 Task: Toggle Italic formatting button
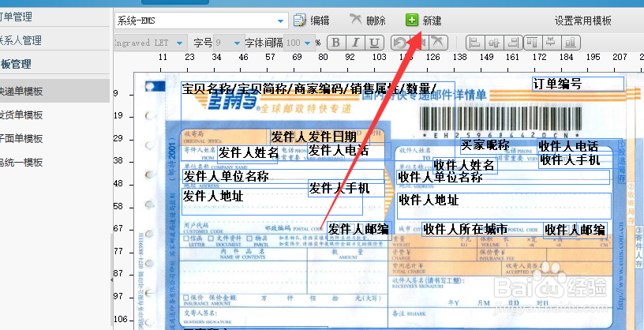[x=355, y=43]
